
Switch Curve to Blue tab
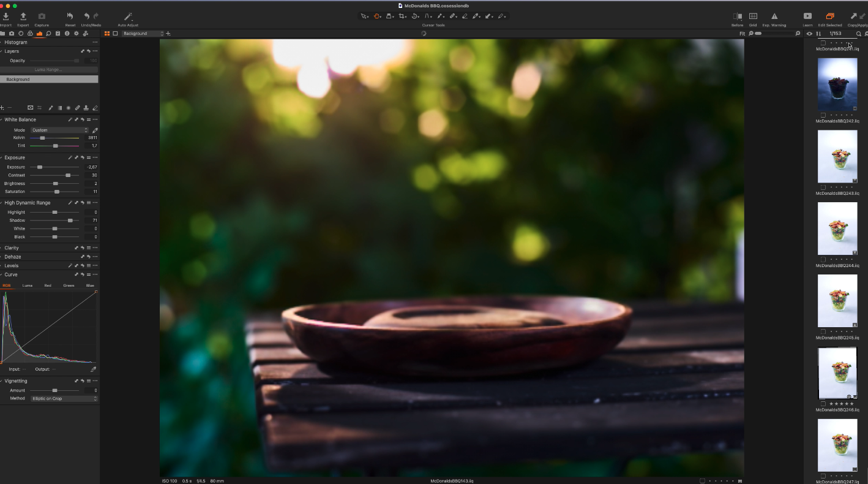click(90, 285)
